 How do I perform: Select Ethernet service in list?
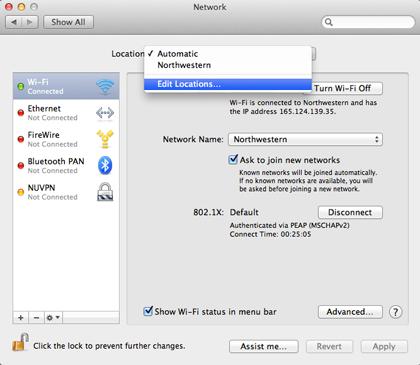[66, 113]
